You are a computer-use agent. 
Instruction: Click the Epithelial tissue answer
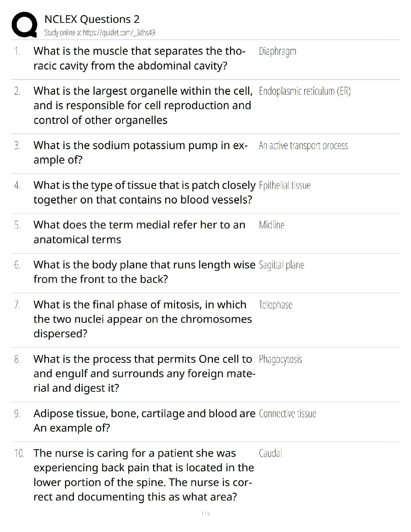tap(285, 185)
